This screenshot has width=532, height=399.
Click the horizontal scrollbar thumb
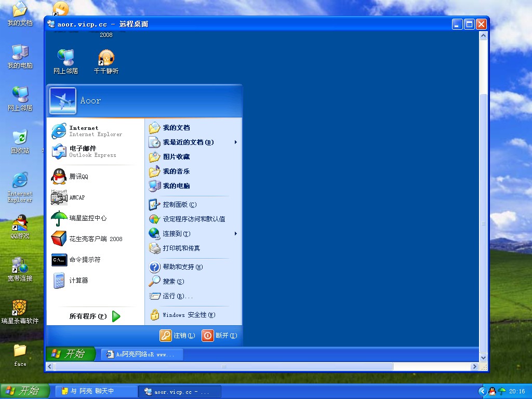click(x=223, y=366)
